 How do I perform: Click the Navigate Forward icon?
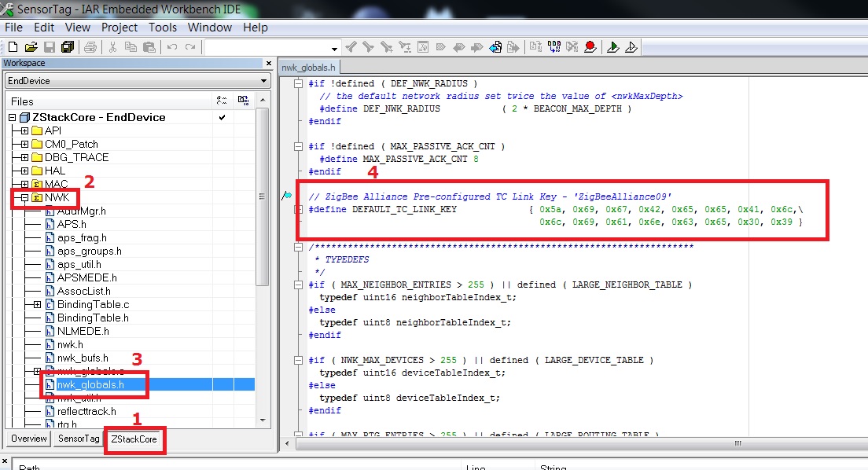(x=513, y=47)
